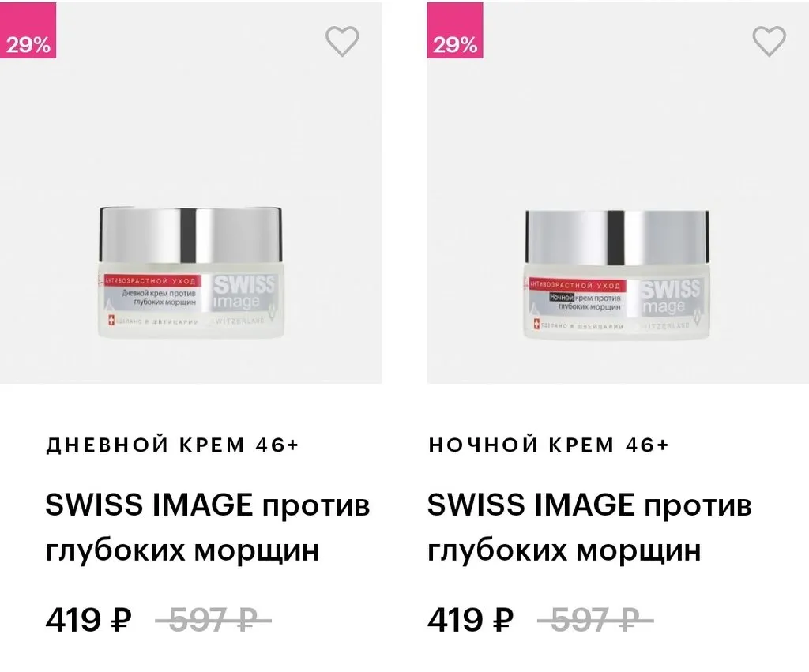Add the day cream to favorites via heart icon
Screen dimensions: 809x672
coord(342,41)
